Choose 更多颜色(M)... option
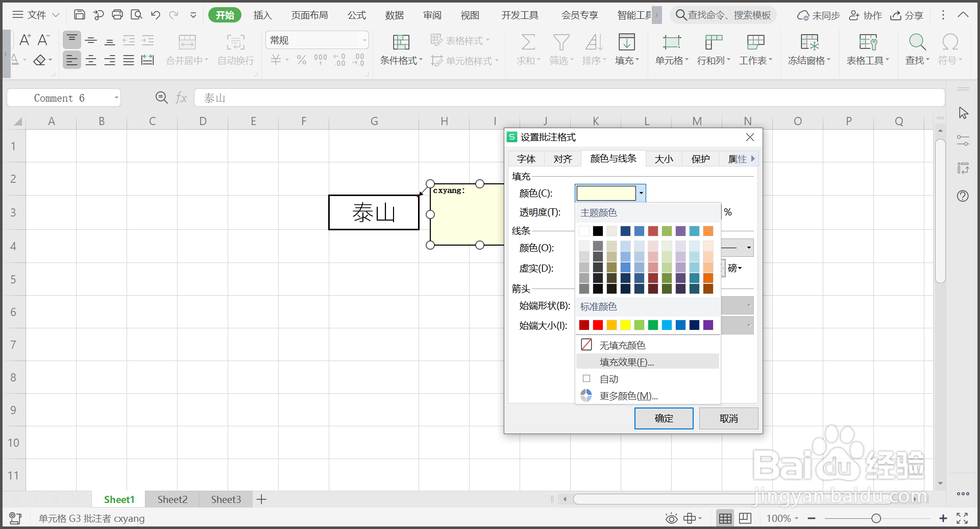 pyautogui.click(x=648, y=396)
